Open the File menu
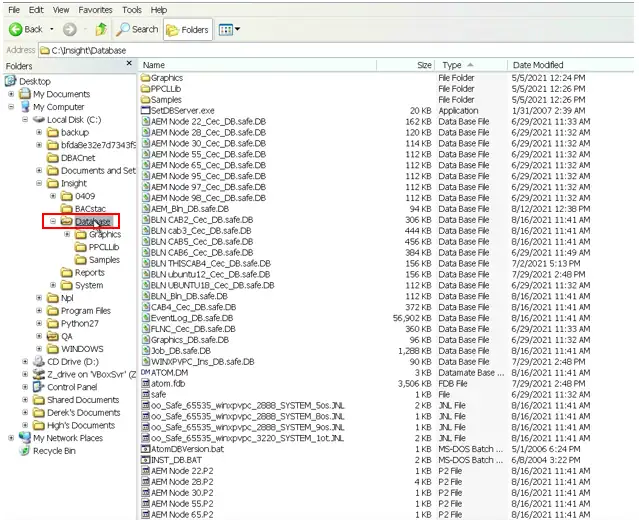Image resolution: width=639 pixels, height=520 pixels. [14, 10]
